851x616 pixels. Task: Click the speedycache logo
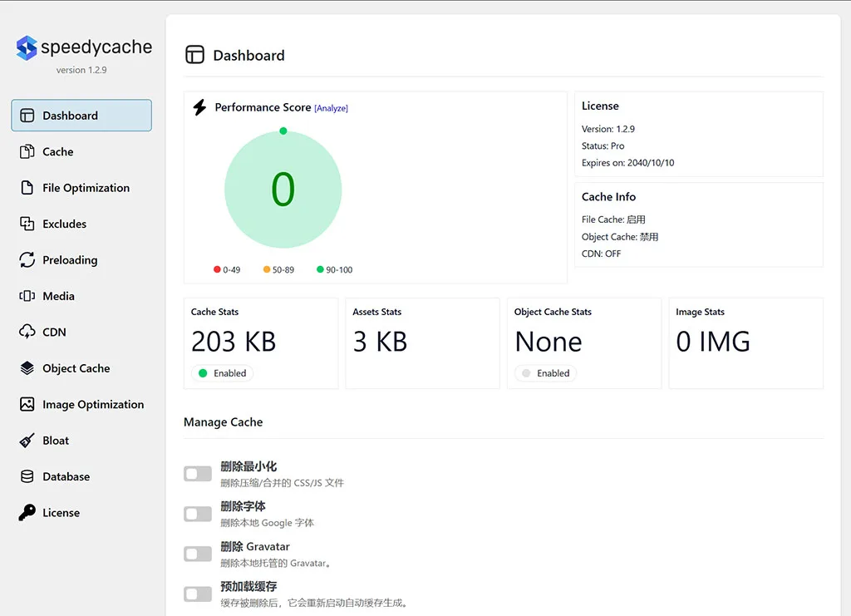(x=83, y=48)
